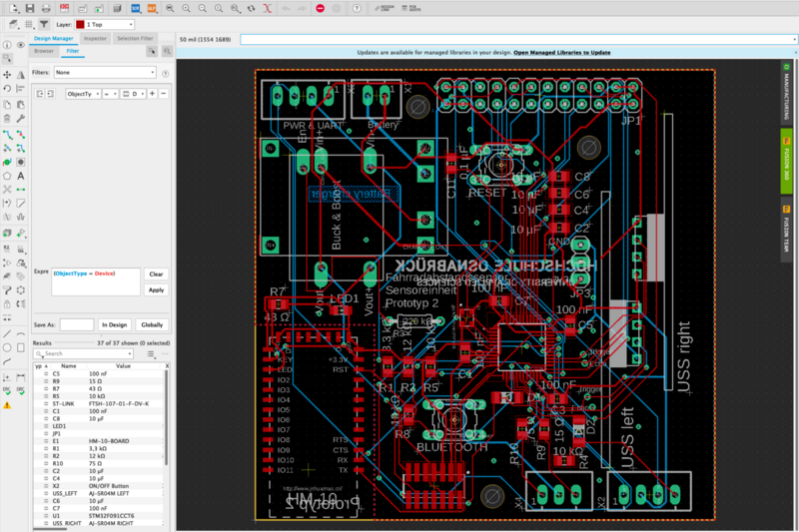
Task: Click the Apply button
Action: pos(156,290)
